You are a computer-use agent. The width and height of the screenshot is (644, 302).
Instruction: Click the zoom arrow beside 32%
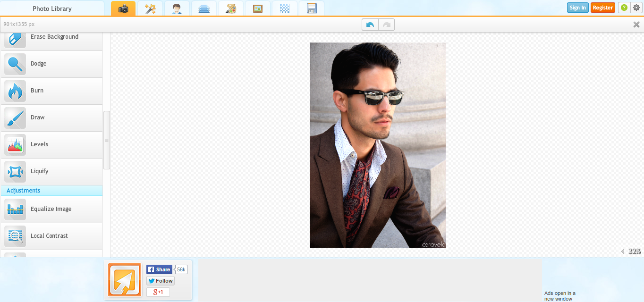click(x=623, y=252)
